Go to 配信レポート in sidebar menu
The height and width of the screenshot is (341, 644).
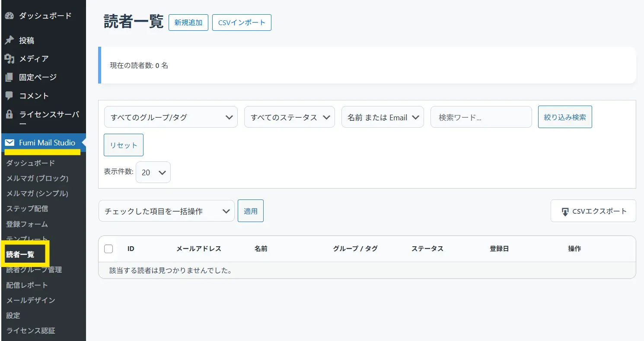pyautogui.click(x=27, y=285)
